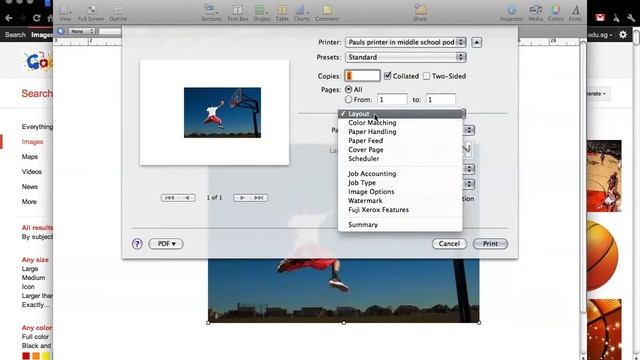This screenshot has width=640, height=360.
Task: Click the Copies input field
Action: [x=362, y=76]
